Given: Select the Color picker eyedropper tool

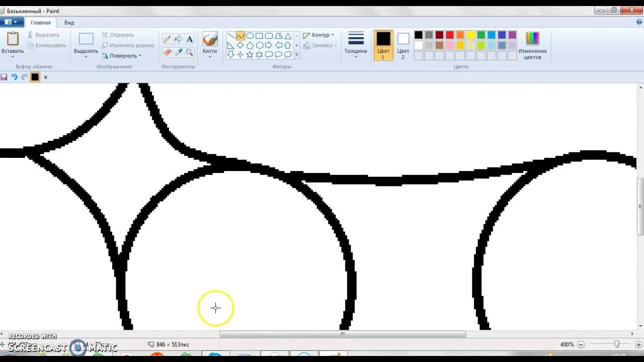Looking at the screenshot, I should pos(178,52).
